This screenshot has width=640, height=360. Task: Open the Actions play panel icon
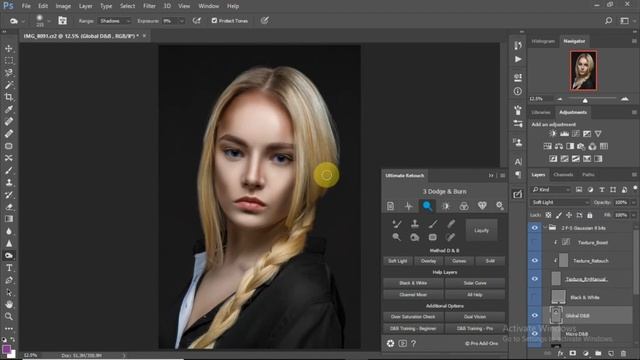click(x=518, y=60)
